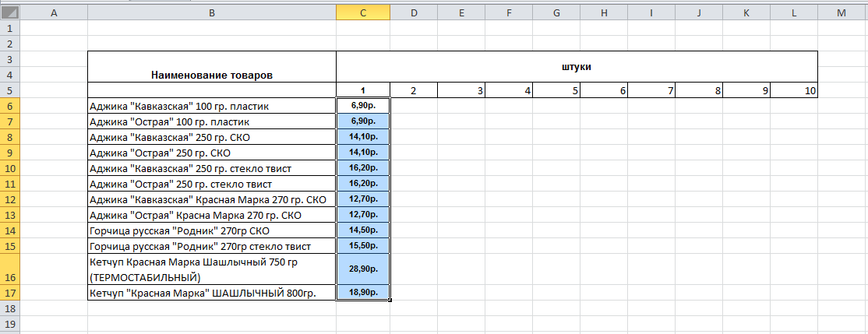Viewport: 868px width, 334px height.
Task: Select row 19 header
Action: tap(10, 324)
